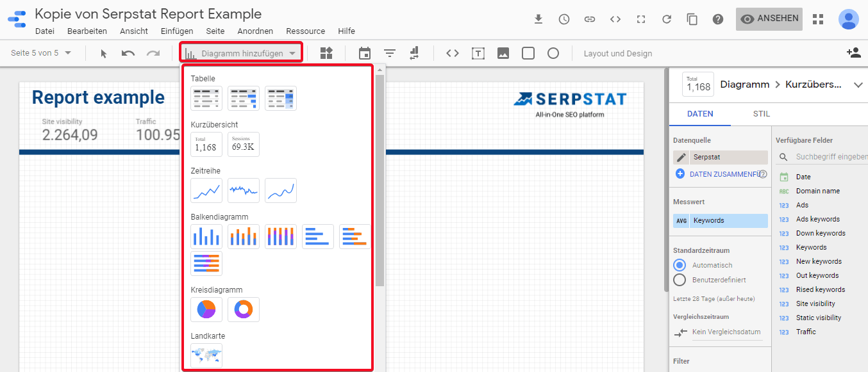Copy the report with the duplicate icon
868x372 pixels.
tap(692, 19)
